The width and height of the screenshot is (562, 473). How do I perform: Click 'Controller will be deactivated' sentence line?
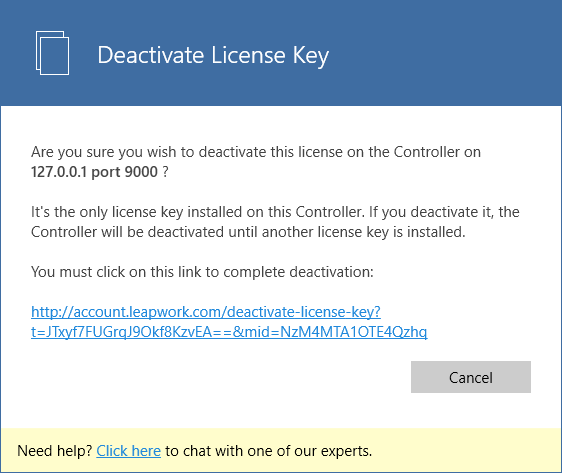pos(248,232)
